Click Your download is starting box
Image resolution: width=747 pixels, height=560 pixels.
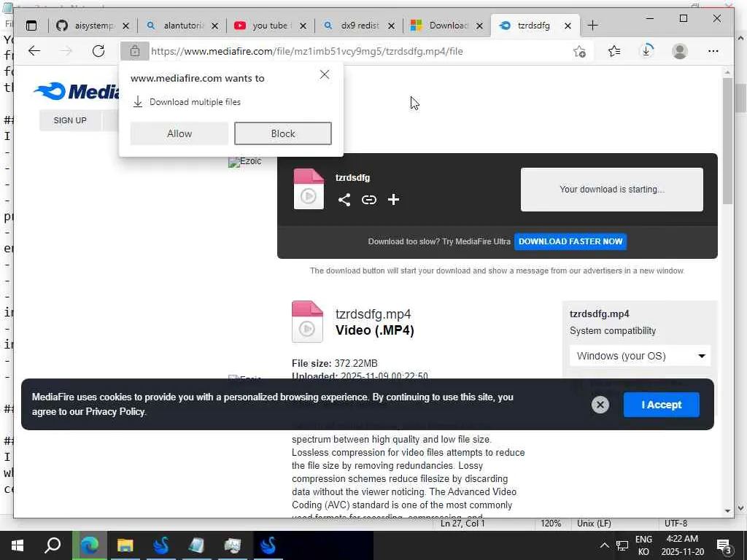pyautogui.click(x=612, y=190)
